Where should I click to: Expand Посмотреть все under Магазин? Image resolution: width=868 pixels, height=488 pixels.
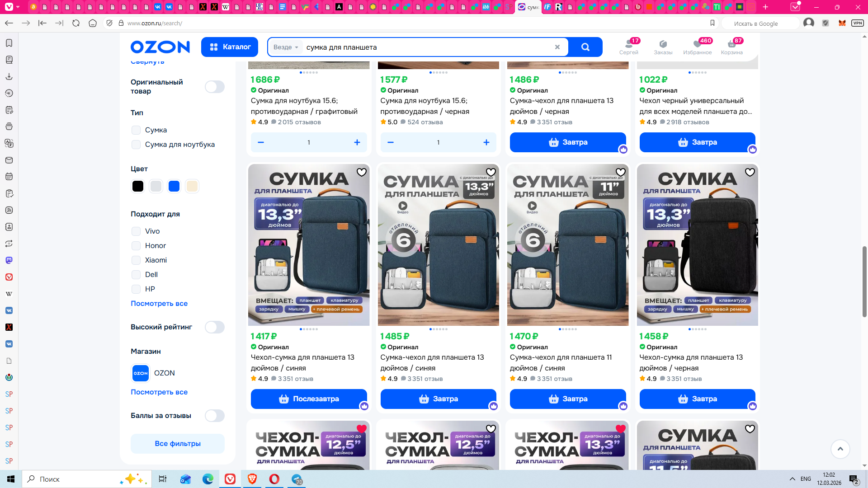coord(159,392)
